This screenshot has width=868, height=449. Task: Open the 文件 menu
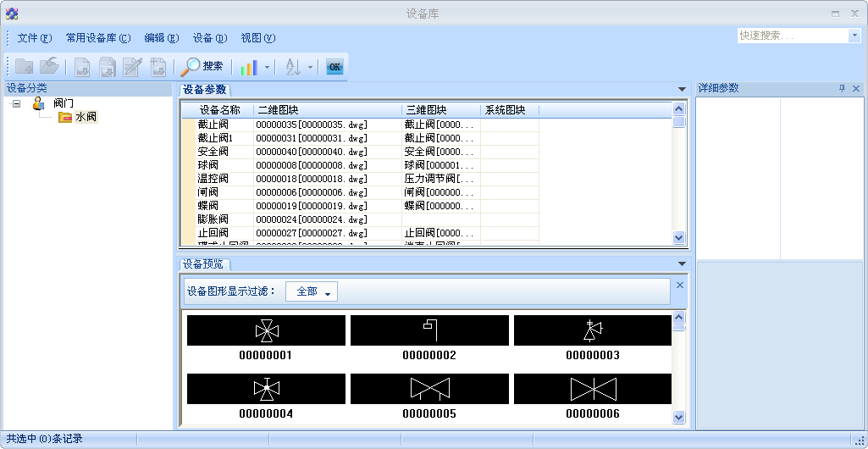point(34,37)
